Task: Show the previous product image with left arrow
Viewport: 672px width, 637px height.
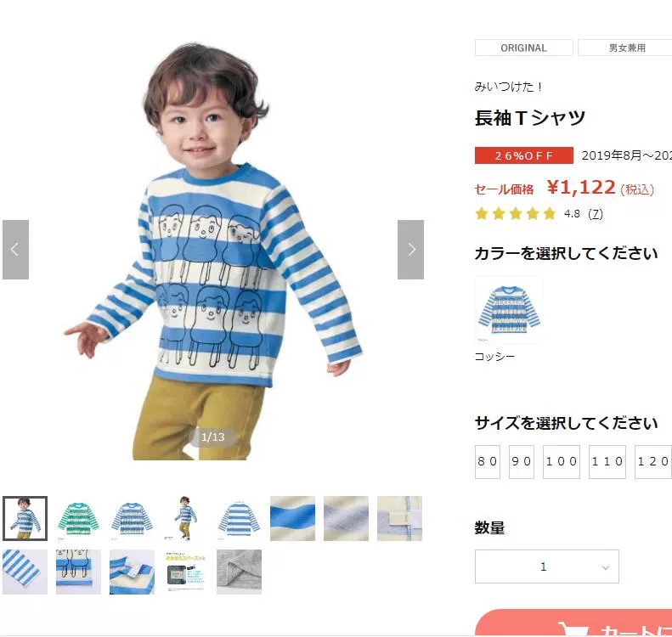Action: point(15,250)
